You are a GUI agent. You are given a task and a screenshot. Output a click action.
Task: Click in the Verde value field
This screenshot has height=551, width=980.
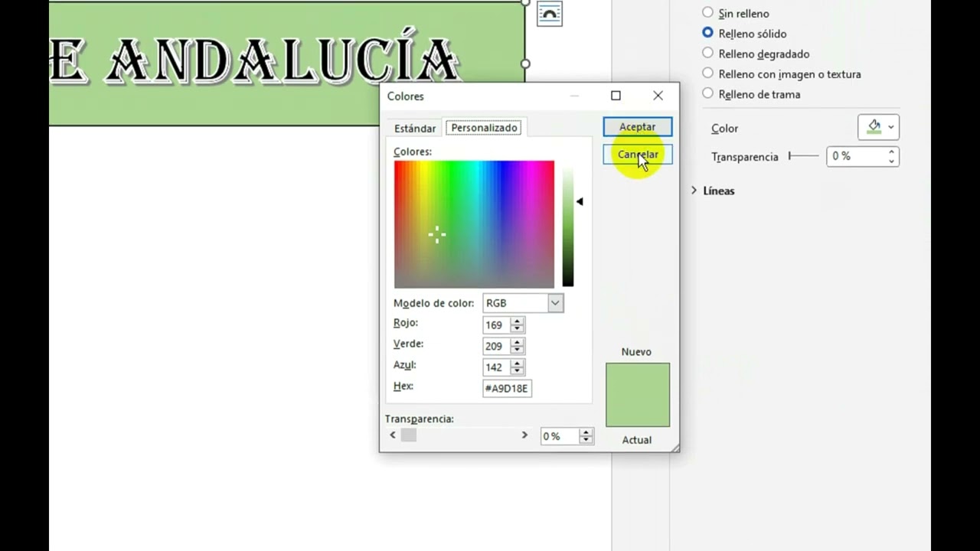point(496,346)
